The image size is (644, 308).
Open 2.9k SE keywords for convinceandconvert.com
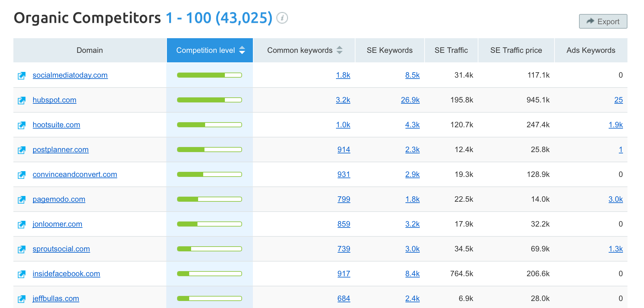412,174
